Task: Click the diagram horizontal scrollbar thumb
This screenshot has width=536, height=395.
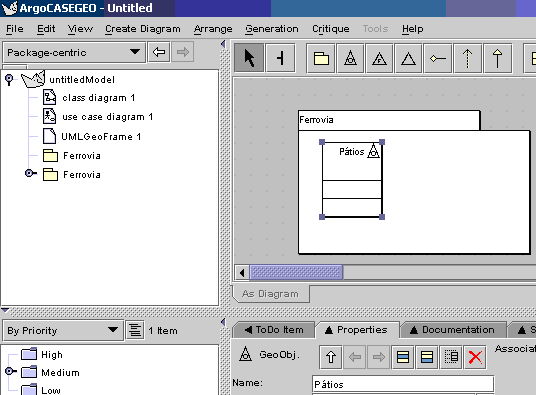Action: (x=296, y=273)
